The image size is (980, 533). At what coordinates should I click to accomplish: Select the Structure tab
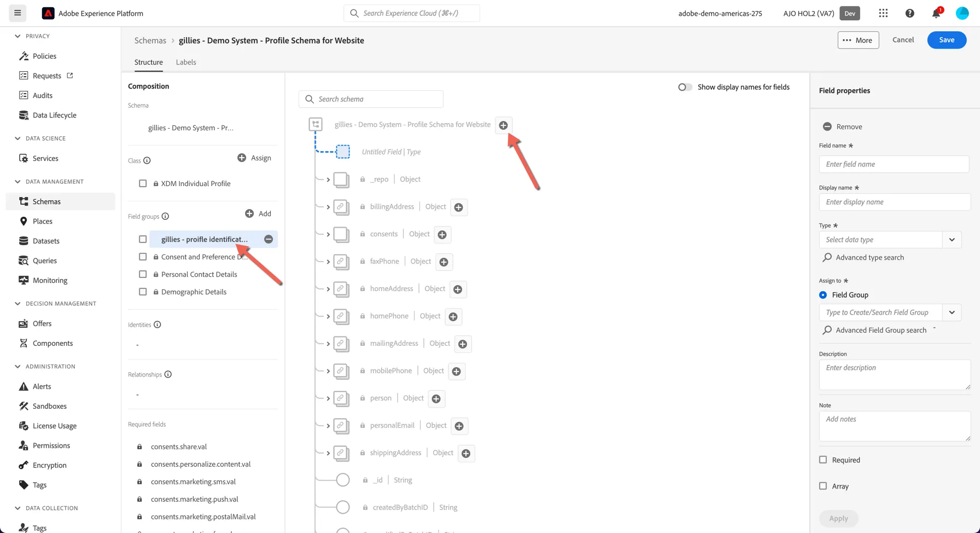(x=149, y=62)
